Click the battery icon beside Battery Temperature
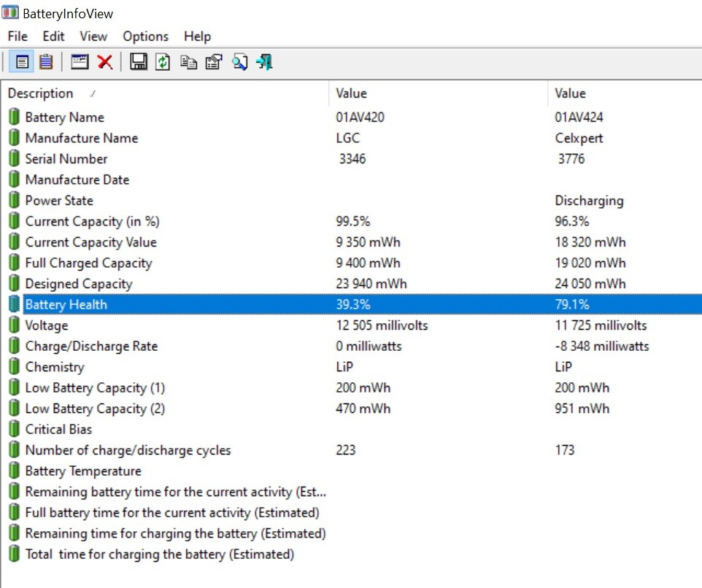Viewport: 702px width, 588px height. (15, 471)
